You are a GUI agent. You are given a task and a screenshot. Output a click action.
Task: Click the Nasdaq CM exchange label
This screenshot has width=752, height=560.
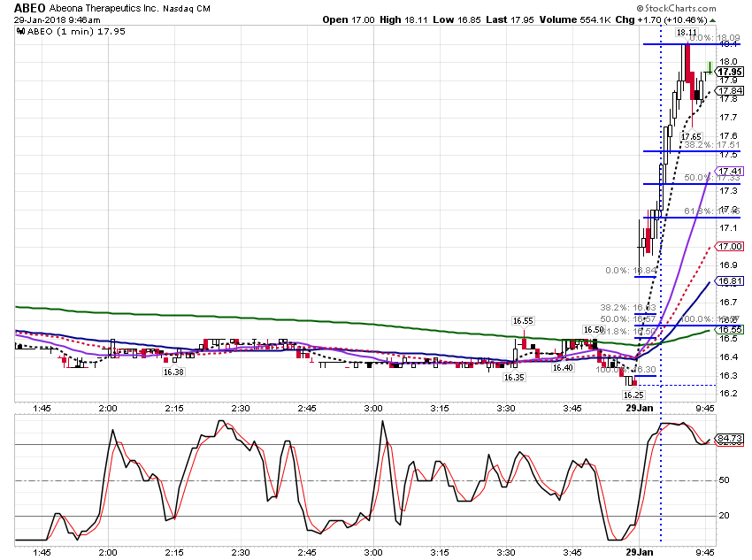point(187,9)
